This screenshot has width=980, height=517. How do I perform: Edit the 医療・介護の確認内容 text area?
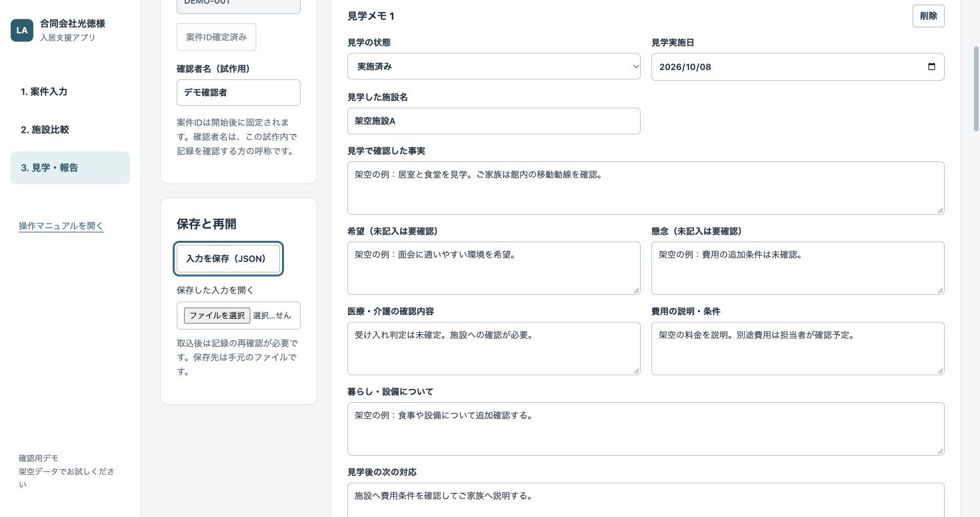coord(494,348)
